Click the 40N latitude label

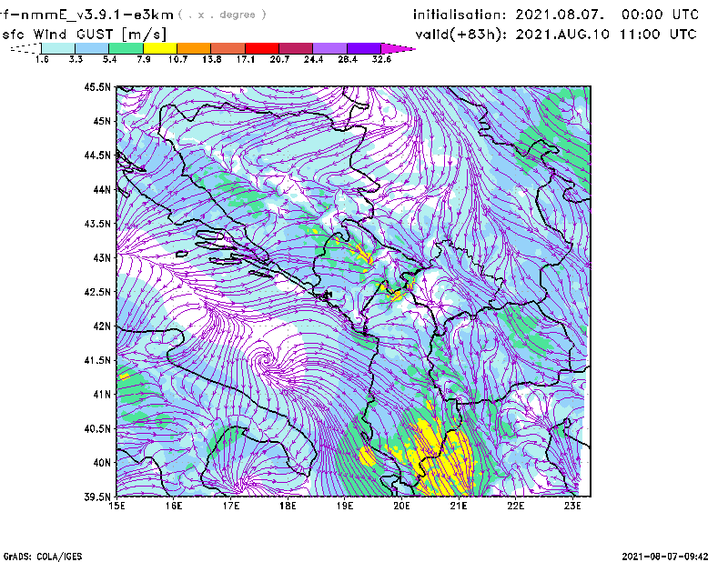(102, 463)
